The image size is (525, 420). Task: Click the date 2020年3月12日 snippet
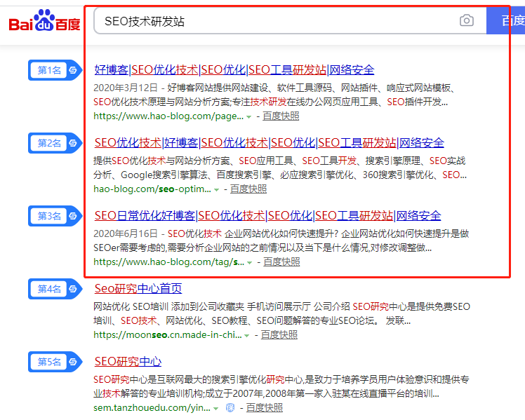pyautogui.click(x=126, y=88)
